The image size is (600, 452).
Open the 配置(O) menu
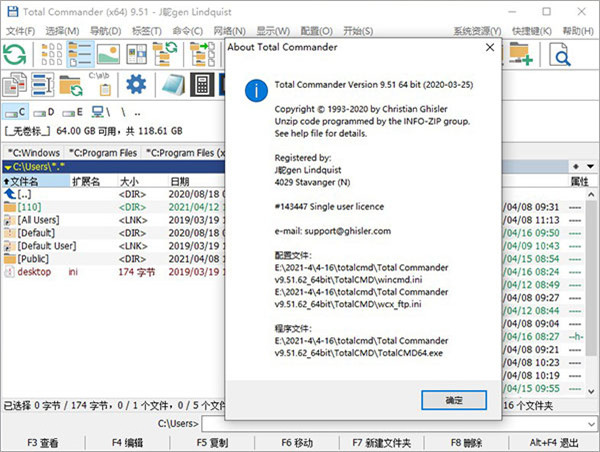[x=316, y=31]
